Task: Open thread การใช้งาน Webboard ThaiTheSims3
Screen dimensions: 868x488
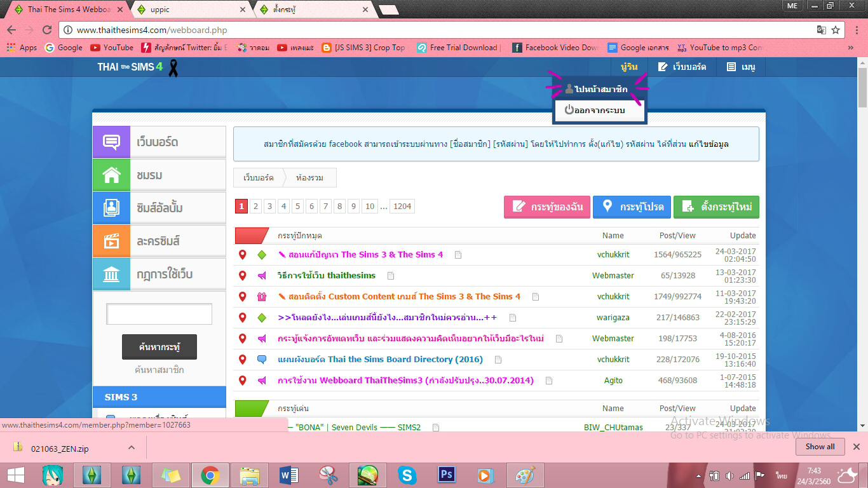Action: [x=406, y=381]
